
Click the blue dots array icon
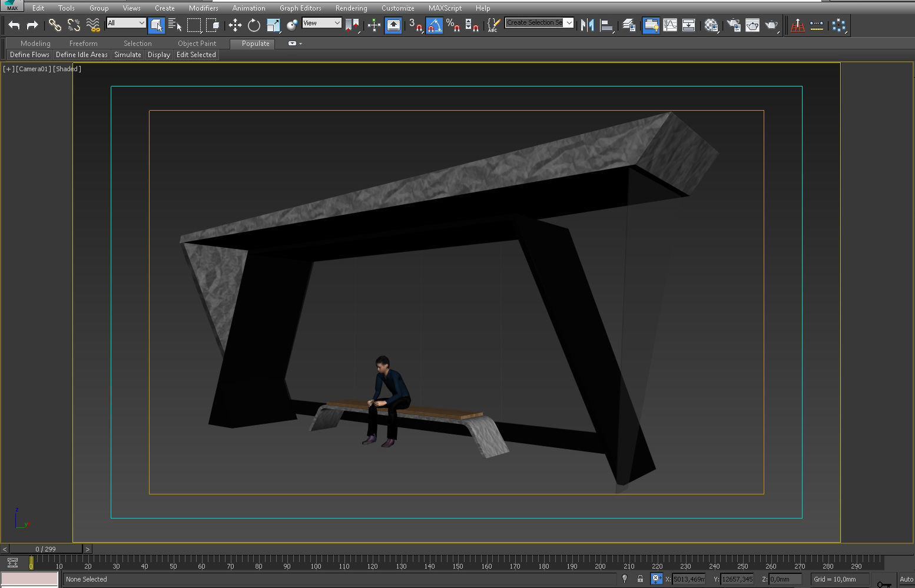pos(839,25)
